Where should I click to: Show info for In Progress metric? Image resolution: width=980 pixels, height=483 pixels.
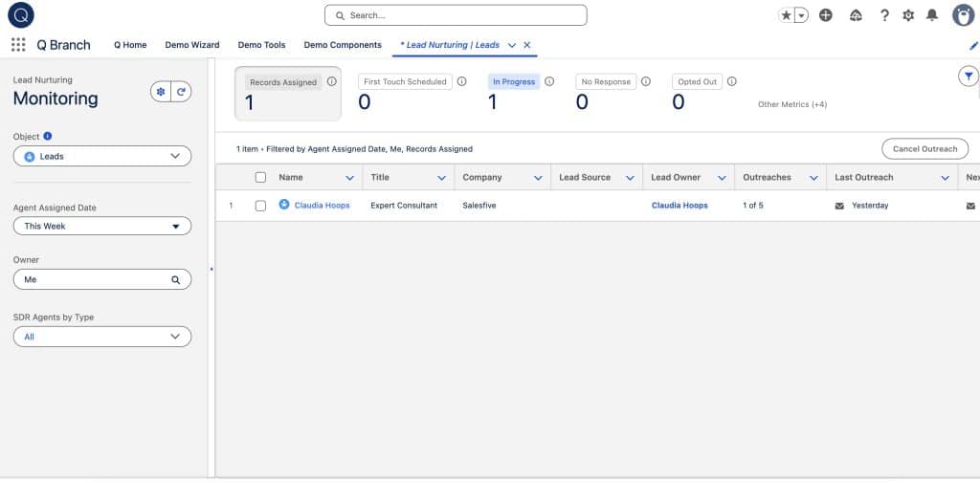coord(549,81)
